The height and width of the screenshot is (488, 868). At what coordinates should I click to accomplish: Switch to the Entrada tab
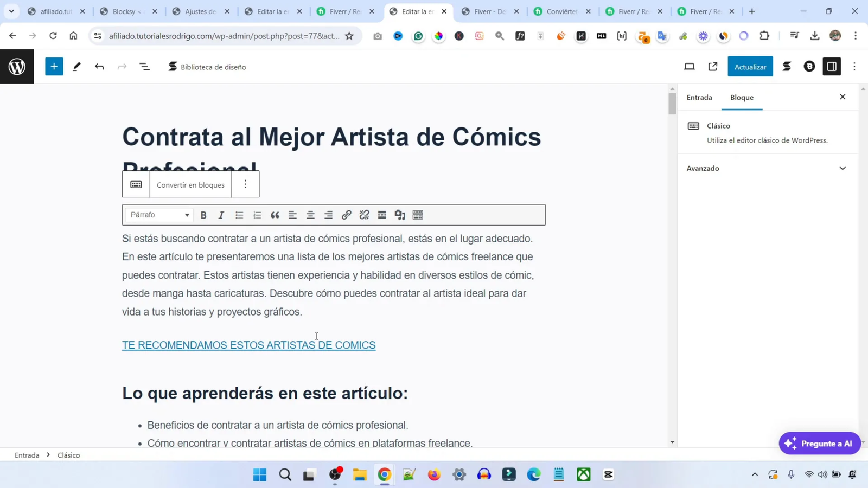point(699,97)
